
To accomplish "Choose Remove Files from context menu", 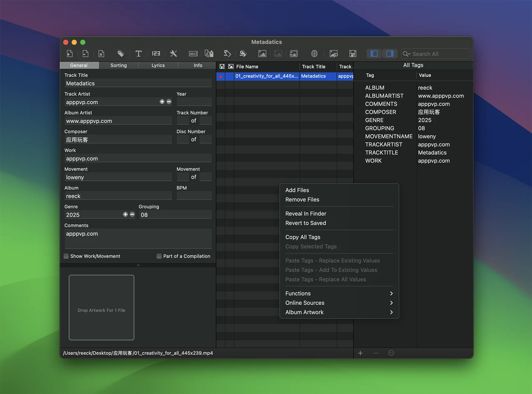I will (339, 200).
